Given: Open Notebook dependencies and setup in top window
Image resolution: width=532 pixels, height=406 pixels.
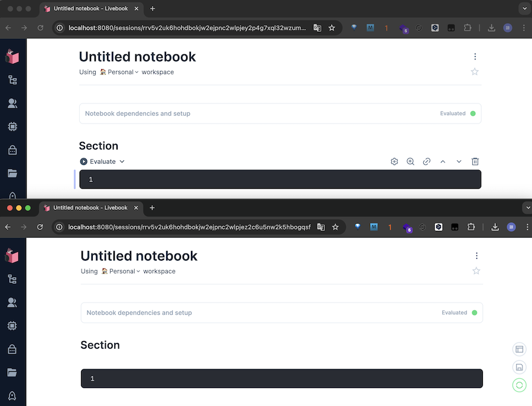Looking at the screenshot, I should (280, 113).
